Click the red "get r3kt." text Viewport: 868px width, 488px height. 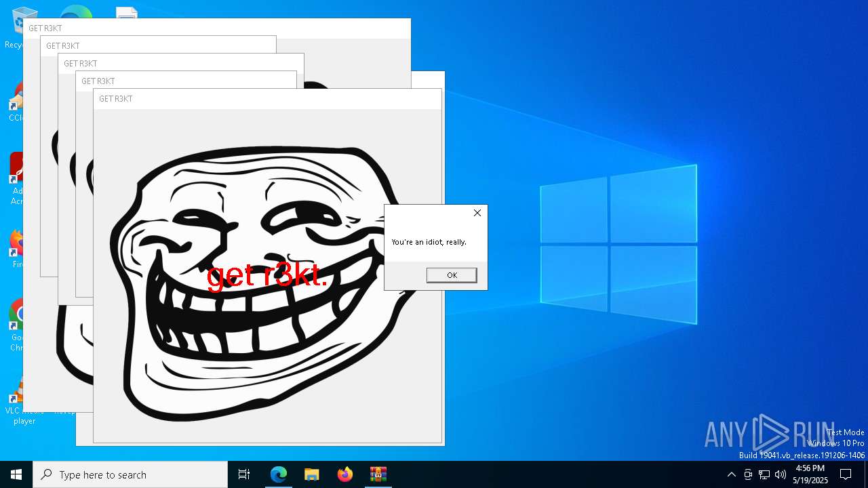[x=267, y=276]
